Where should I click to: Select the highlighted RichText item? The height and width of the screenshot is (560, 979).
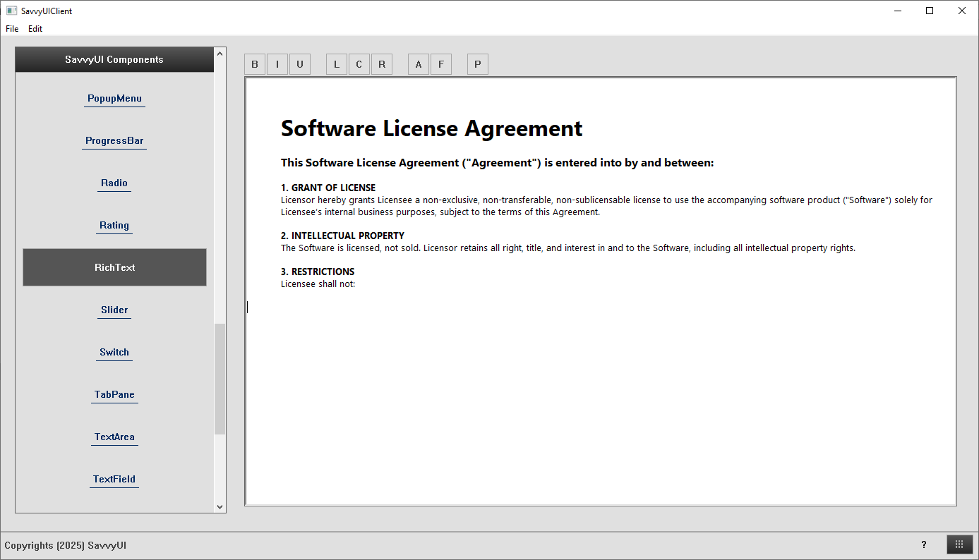click(114, 267)
